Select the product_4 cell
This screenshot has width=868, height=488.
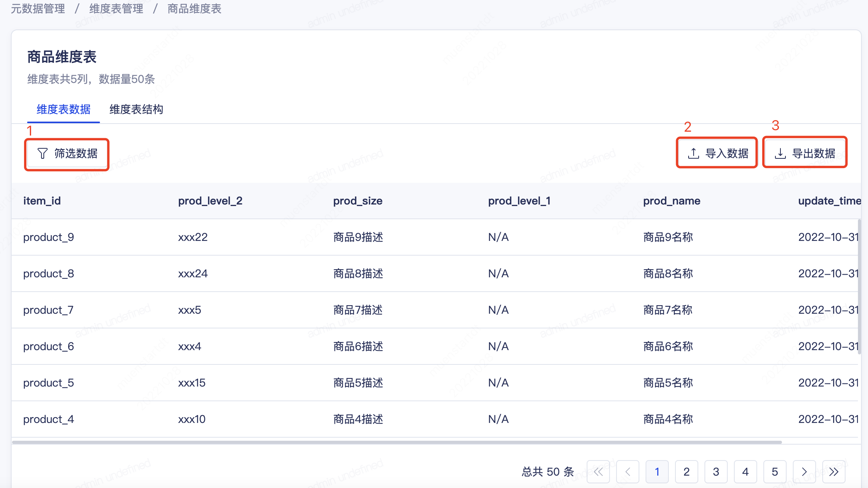tap(48, 419)
